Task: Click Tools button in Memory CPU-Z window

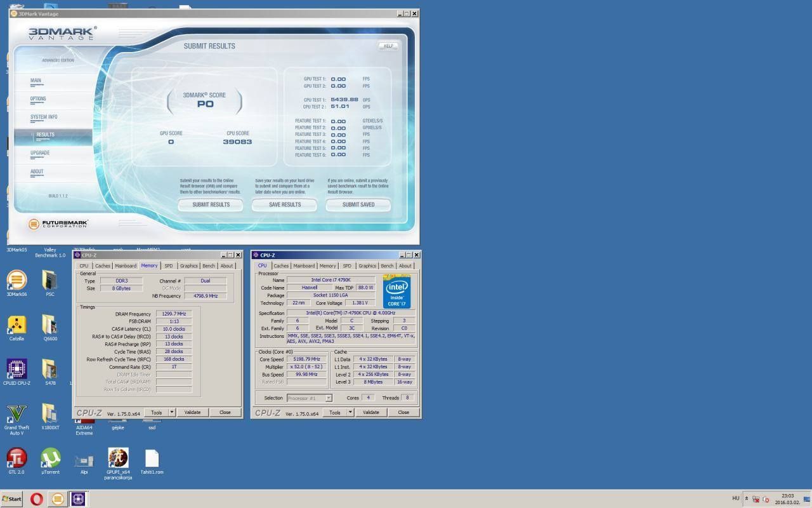Action: click(x=156, y=412)
